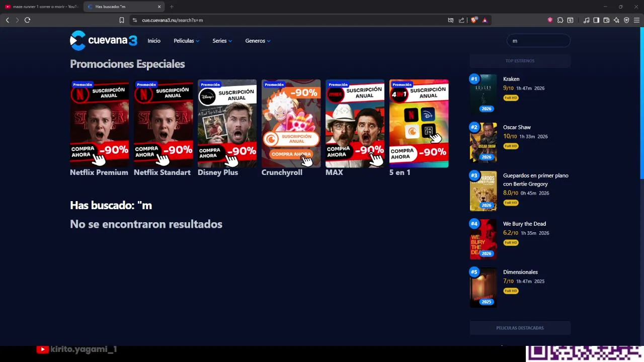Open a new tab with plus icon
This screenshot has height=362, width=644.
pyautogui.click(x=172, y=7)
